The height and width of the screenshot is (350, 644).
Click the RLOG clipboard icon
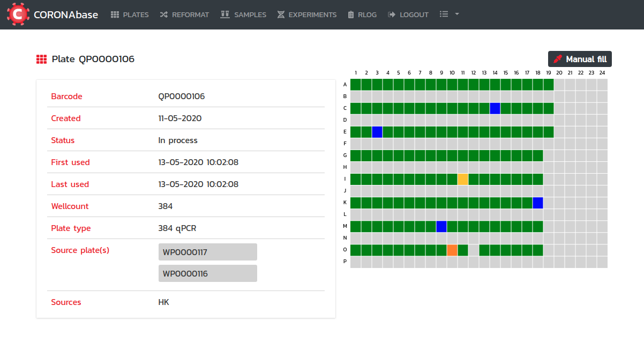pos(351,14)
